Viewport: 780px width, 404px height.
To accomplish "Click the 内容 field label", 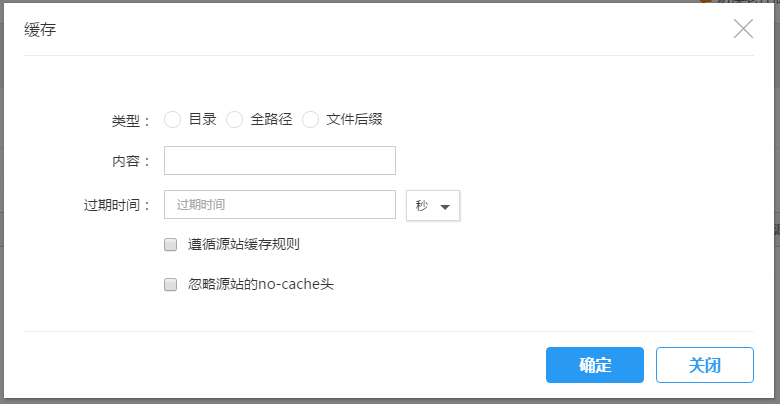I will (x=130, y=162).
